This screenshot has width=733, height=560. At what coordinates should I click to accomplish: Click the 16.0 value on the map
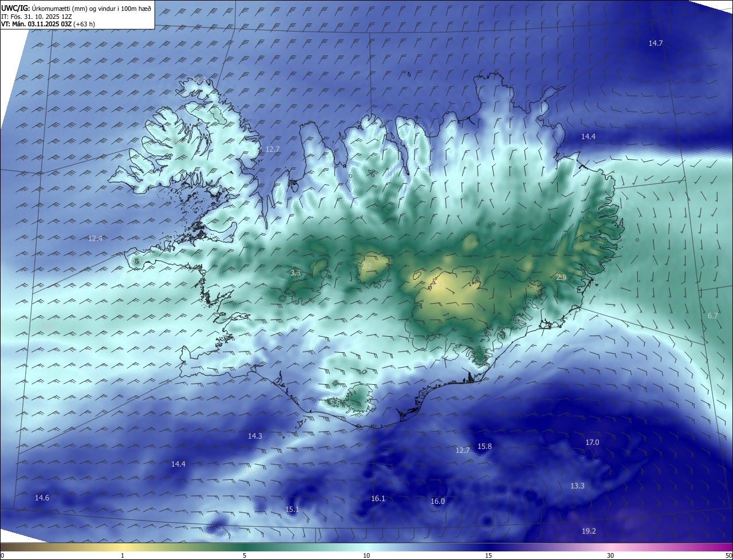[x=438, y=502]
